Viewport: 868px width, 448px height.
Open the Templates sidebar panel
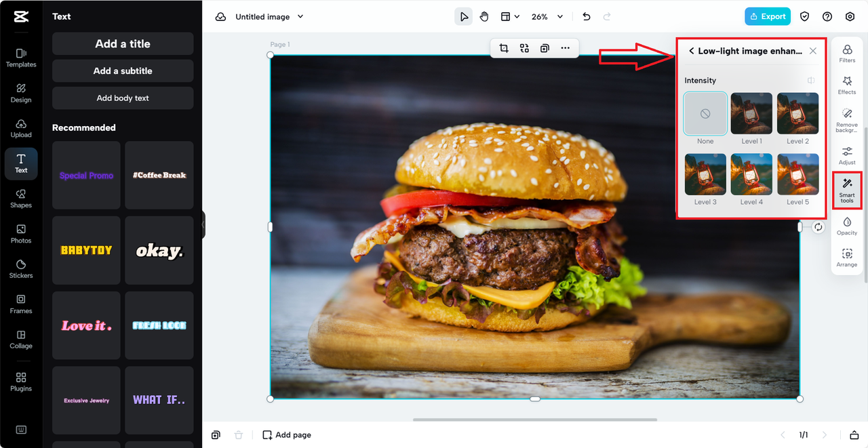(x=21, y=58)
